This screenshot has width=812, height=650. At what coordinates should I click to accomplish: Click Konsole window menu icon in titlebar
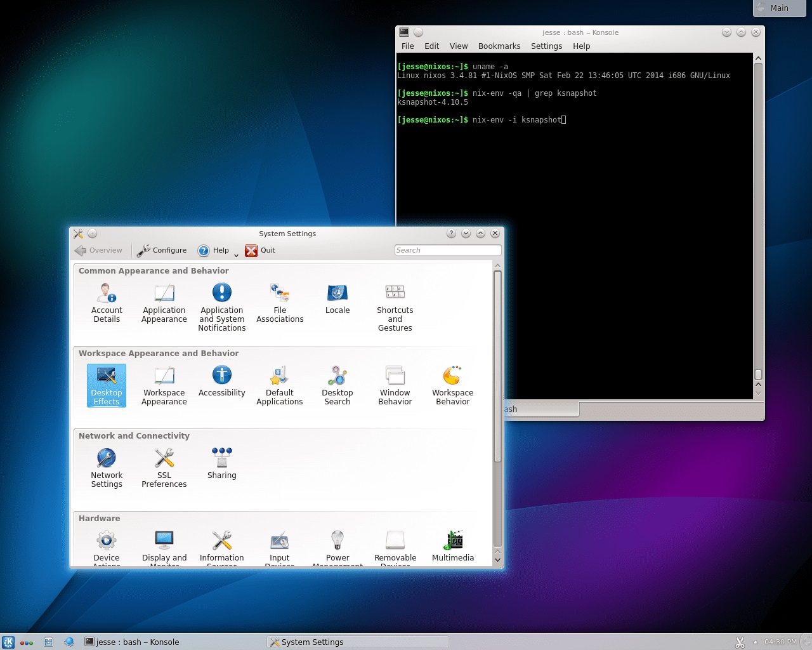404,32
